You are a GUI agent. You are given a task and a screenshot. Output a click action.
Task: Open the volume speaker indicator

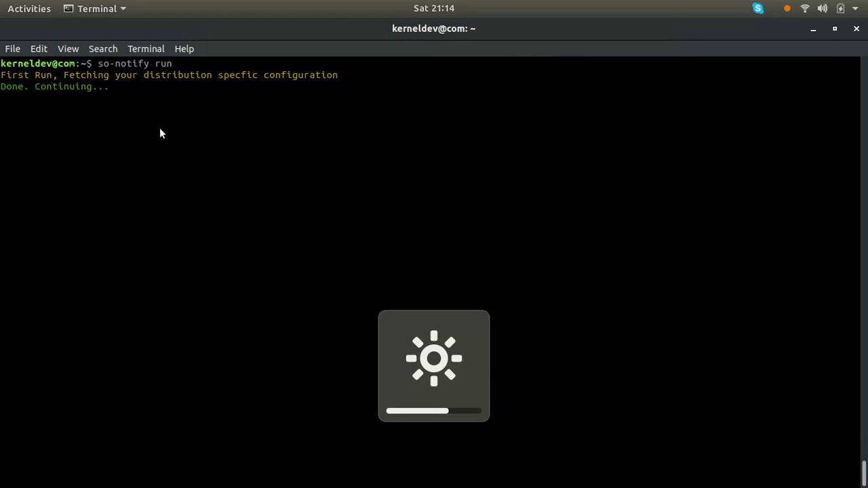pyautogui.click(x=823, y=9)
